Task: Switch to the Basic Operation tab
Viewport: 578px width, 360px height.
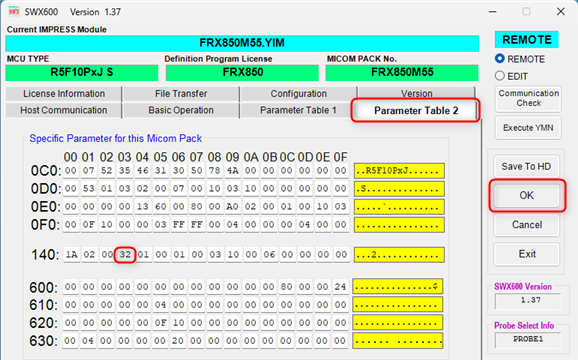Action: coord(181,110)
